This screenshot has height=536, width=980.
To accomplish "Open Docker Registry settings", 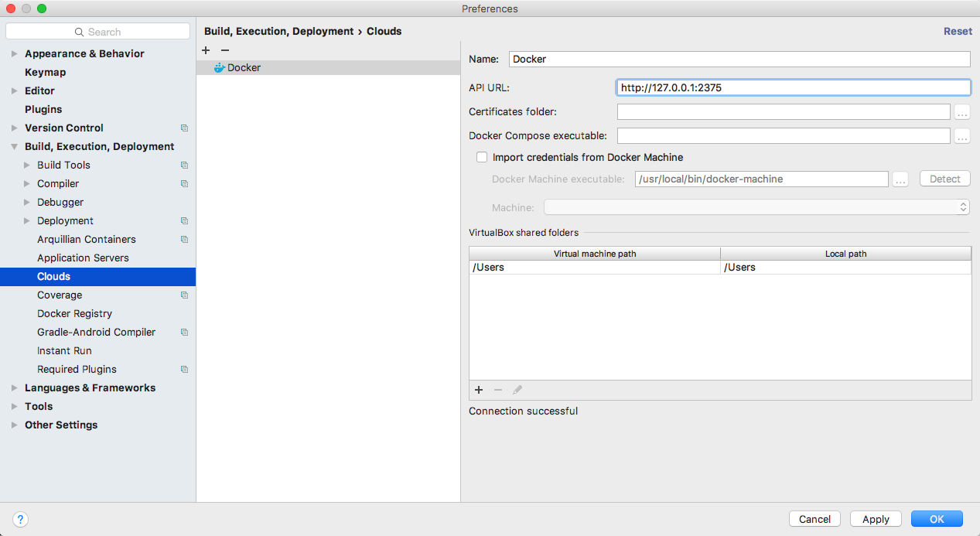I will pos(74,313).
